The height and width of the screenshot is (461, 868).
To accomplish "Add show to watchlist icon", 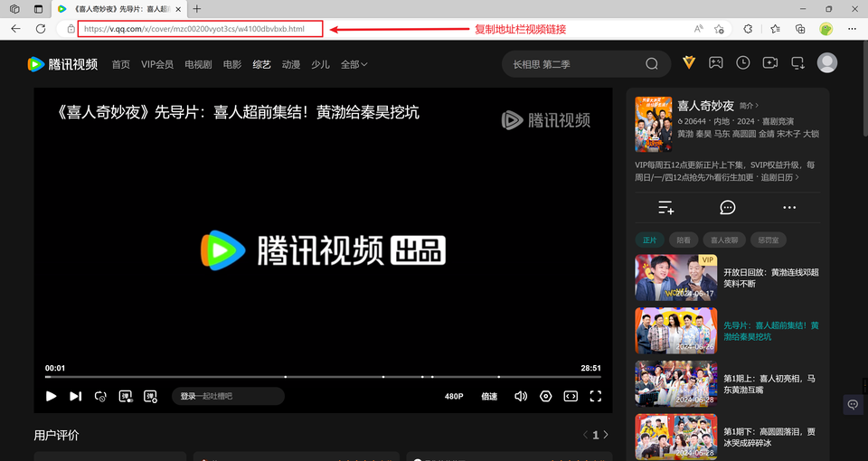I will 666,208.
